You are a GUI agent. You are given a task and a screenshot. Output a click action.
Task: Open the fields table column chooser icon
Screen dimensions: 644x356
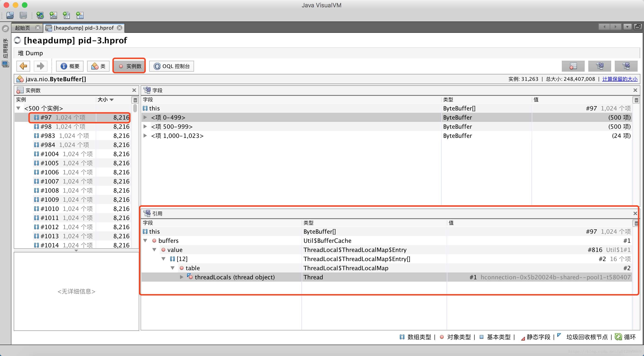point(636,100)
